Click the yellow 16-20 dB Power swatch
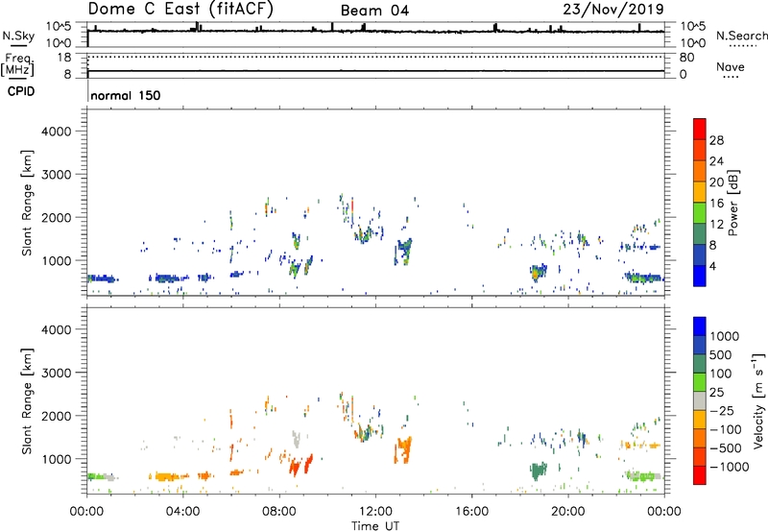Viewport: 768px width, 532px height. tap(700, 191)
